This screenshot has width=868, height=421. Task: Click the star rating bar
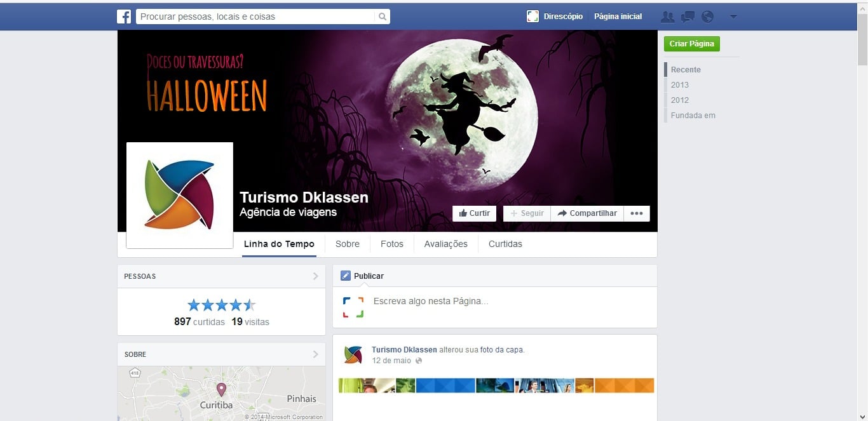[x=221, y=305]
